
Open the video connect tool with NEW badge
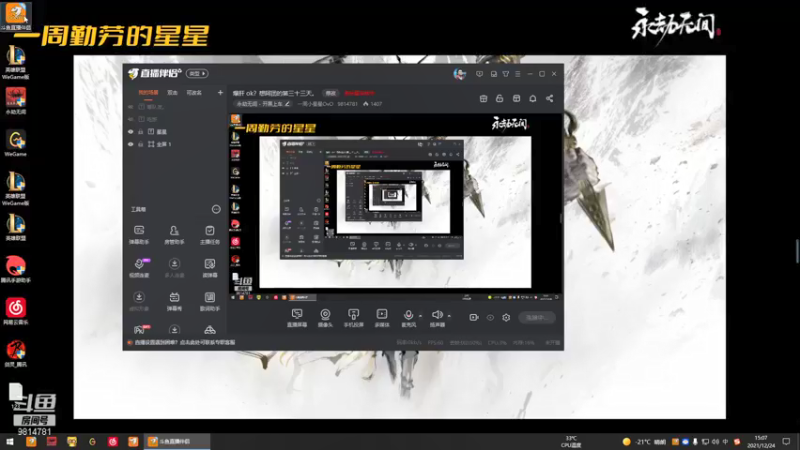139,268
